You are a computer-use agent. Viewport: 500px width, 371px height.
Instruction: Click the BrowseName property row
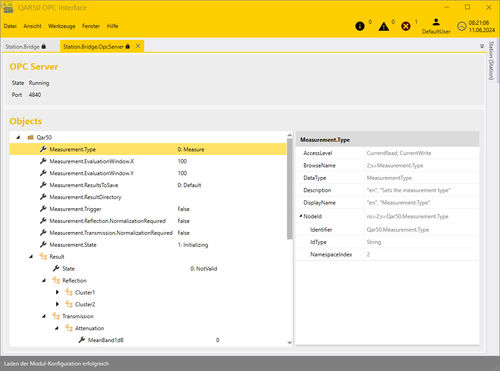click(x=388, y=165)
